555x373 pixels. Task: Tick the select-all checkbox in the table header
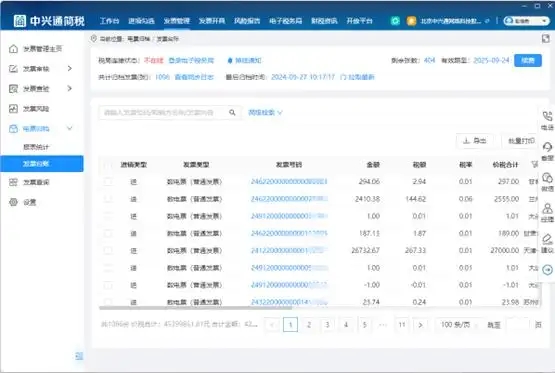click(x=108, y=165)
